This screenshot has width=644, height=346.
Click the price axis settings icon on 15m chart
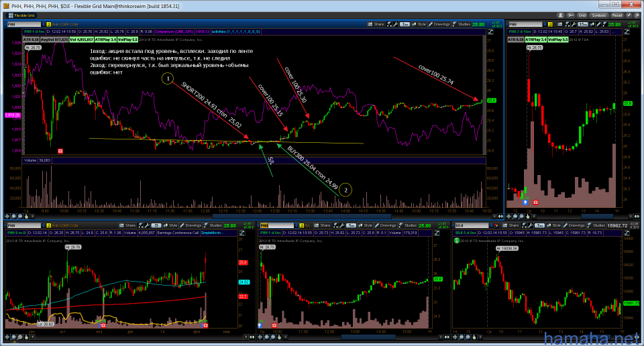(x=627, y=32)
